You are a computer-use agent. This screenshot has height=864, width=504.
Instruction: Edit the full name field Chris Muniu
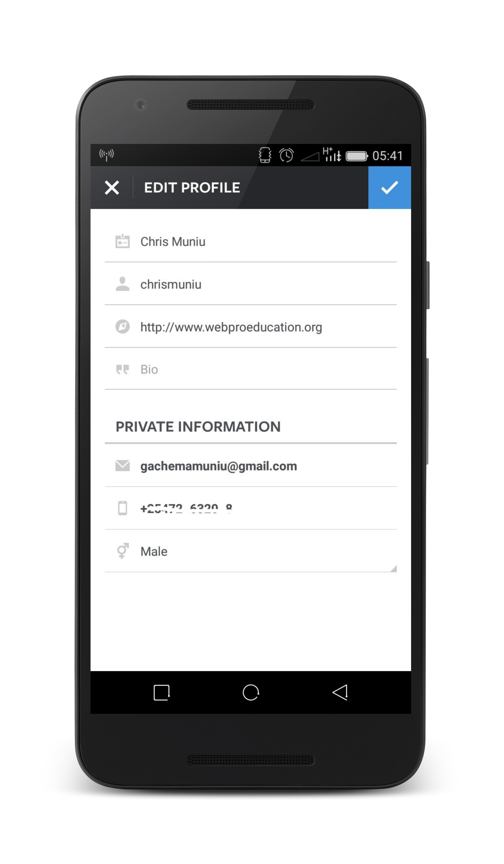261,242
